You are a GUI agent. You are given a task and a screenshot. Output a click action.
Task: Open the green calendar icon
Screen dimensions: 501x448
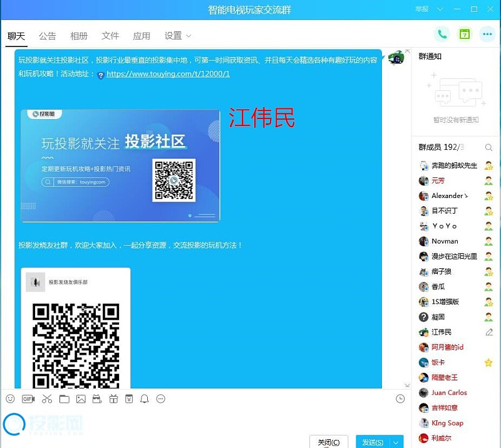pos(465,34)
